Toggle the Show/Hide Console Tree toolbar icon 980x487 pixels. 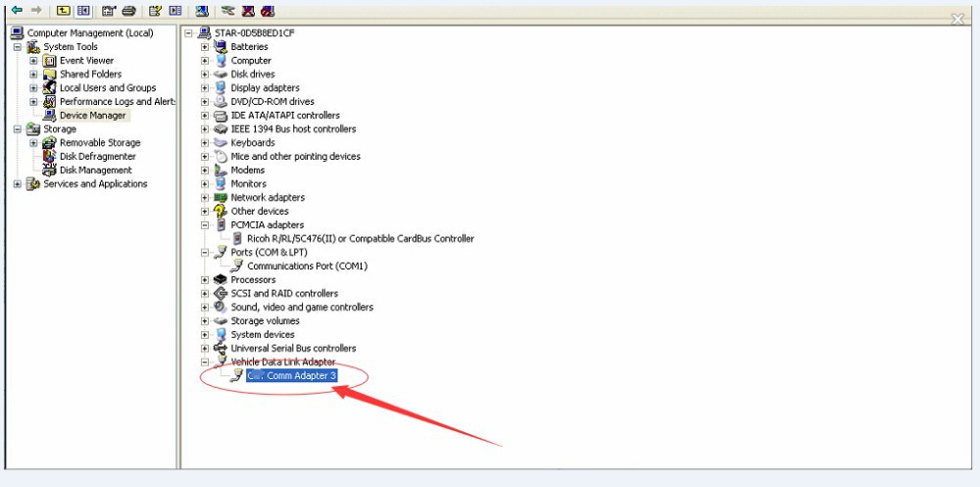83,11
